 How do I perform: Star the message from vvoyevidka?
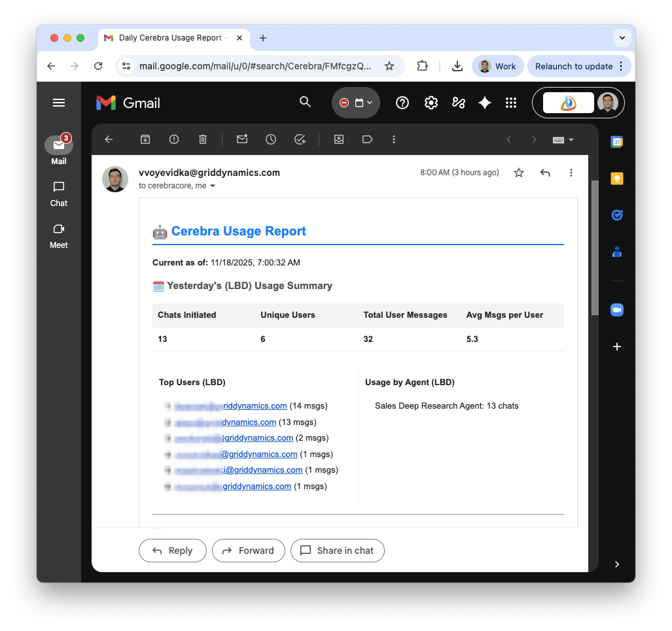(x=519, y=173)
